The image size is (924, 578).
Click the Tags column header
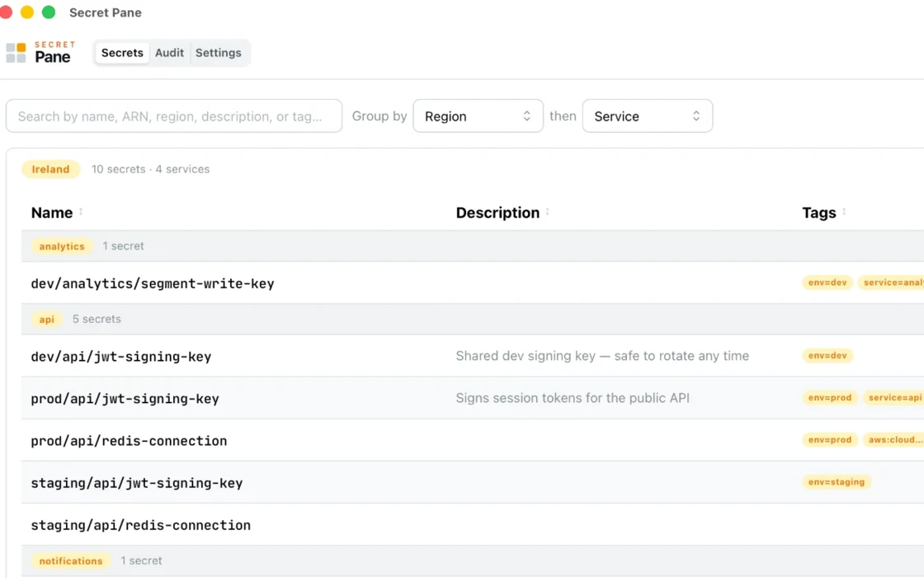point(819,213)
